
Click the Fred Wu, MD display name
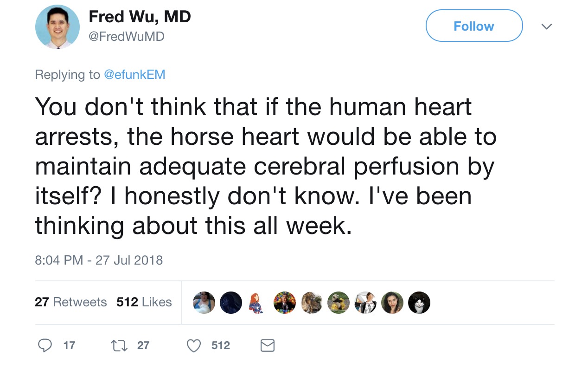pos(140,17)
